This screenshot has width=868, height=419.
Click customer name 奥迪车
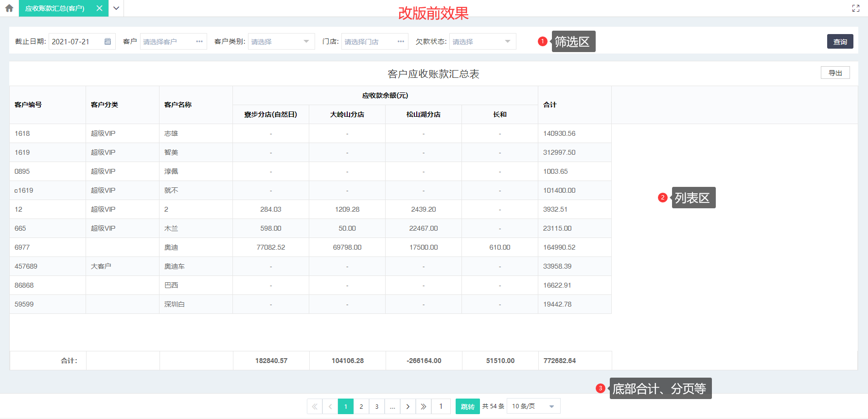pyautogui.click(x=175, y=266)
